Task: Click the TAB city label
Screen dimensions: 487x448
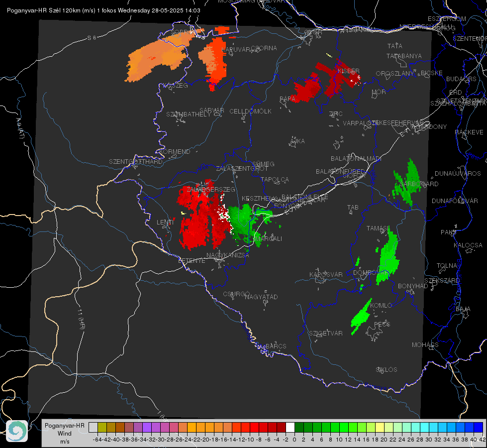Action: 353,208
